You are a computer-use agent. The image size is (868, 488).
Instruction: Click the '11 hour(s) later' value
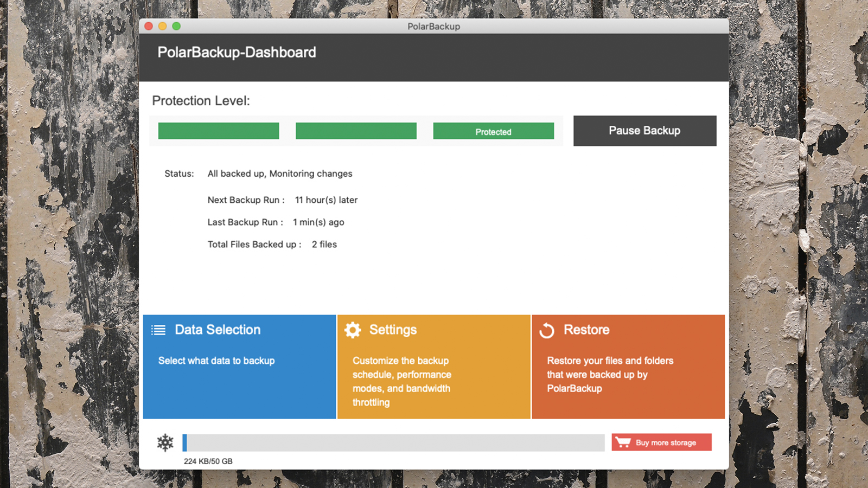pos(326,200)
